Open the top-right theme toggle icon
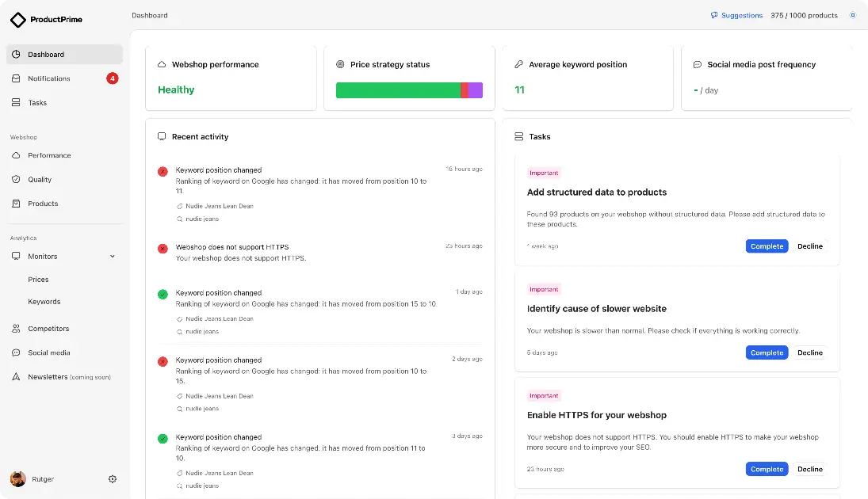Viewport: 868px width, 499px height. 853,14
